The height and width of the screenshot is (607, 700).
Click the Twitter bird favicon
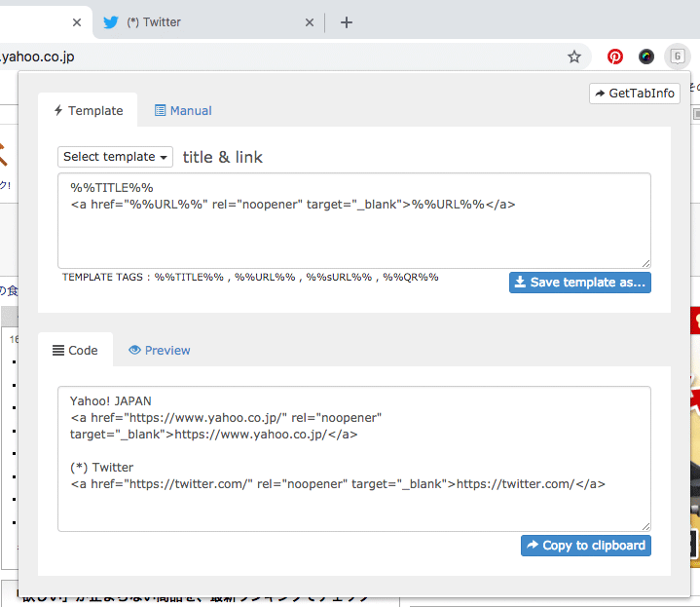(x=111, y=22)
